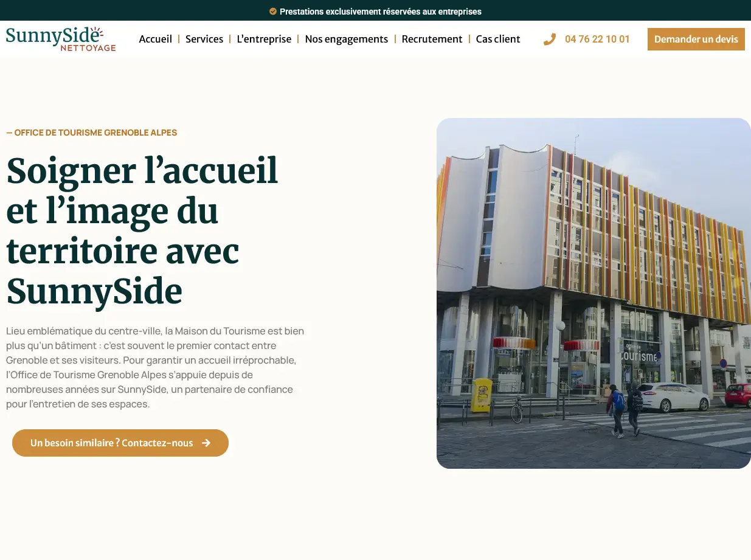This screenshot has height=560, width=751.
Task: Click Demander un devis button
Action: [x=696, y=39]
